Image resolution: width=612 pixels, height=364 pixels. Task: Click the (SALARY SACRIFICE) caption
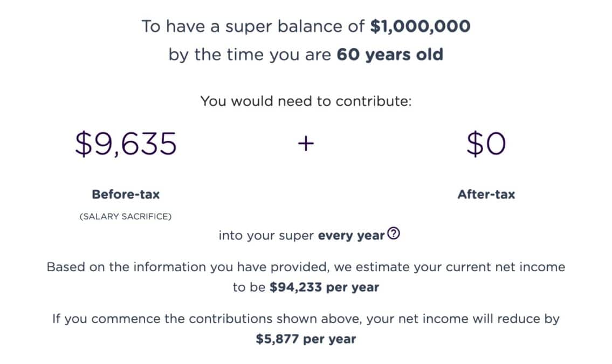click(x=126, y=217)
